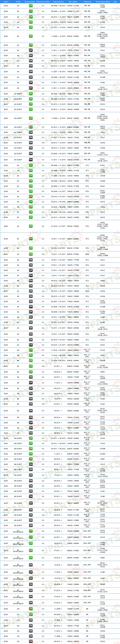Image resolution: width=120 pixels, height=644 pixels.
Task: Select the 09.2009 -> 06.2014 production date cell
Action: [58, 181]
